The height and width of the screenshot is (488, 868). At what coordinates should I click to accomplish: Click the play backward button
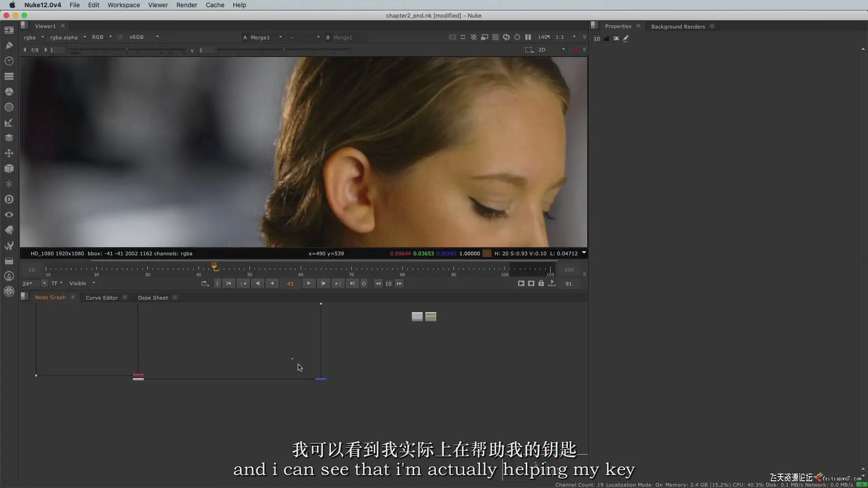coord(272,283)
